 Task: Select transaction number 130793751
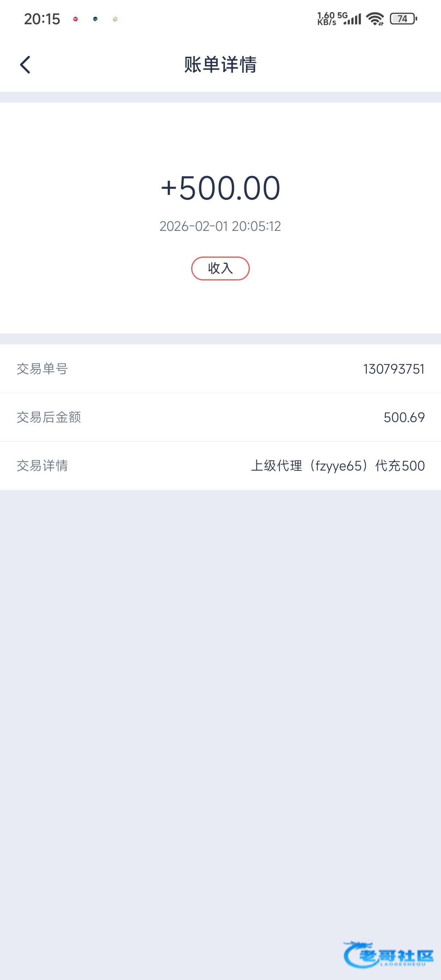393,369
